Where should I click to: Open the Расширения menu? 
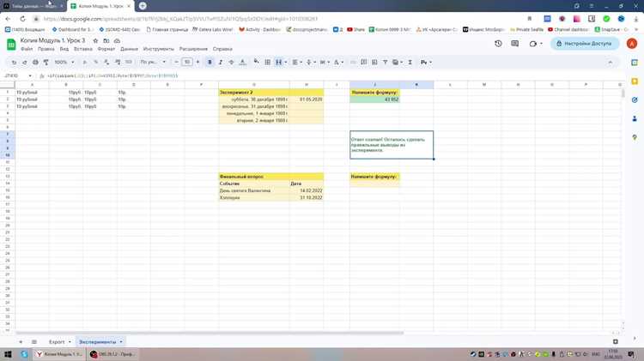pyautogui.click(x=193, y=49)
